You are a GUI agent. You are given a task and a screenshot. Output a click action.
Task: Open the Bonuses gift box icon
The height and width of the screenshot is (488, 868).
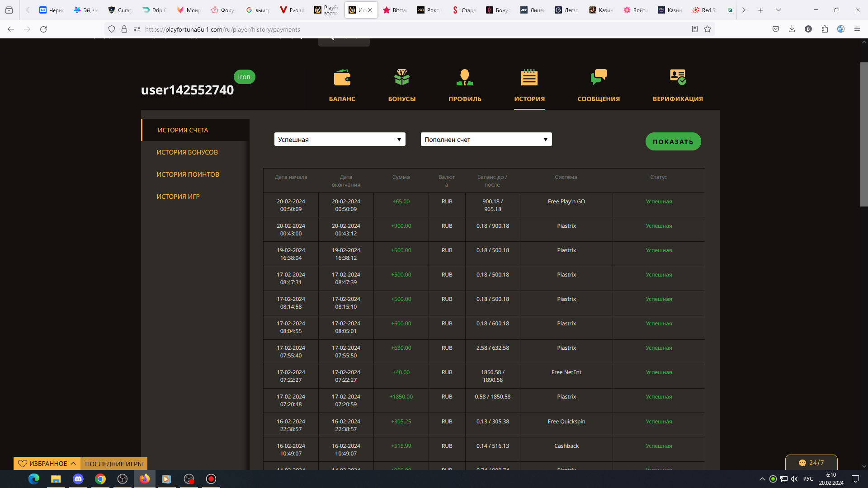click(401, 78)
